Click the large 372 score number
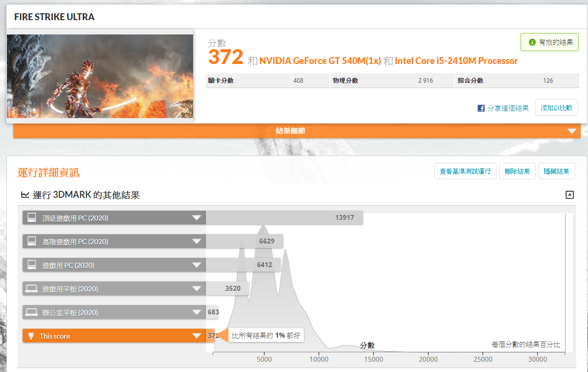 tap(226, 57)
